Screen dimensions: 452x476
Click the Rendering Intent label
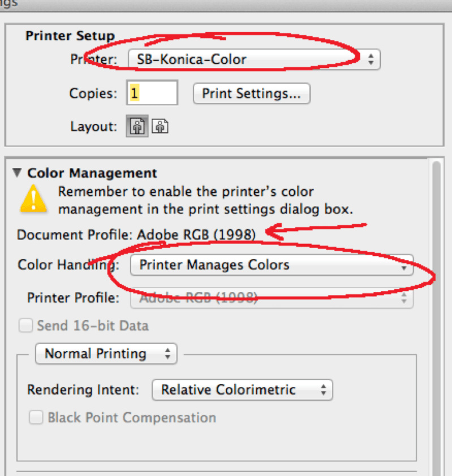tap(83, 390)
